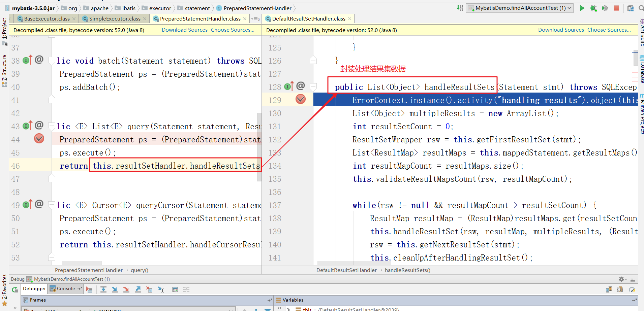
Task: Collapse the batch method fold on line 38
Action: click(x=52, y=61)
